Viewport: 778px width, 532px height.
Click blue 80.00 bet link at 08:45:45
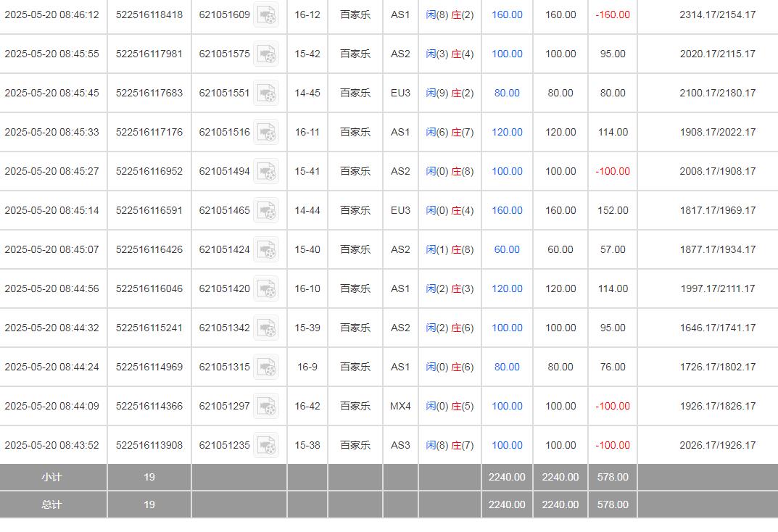point(507,93)
